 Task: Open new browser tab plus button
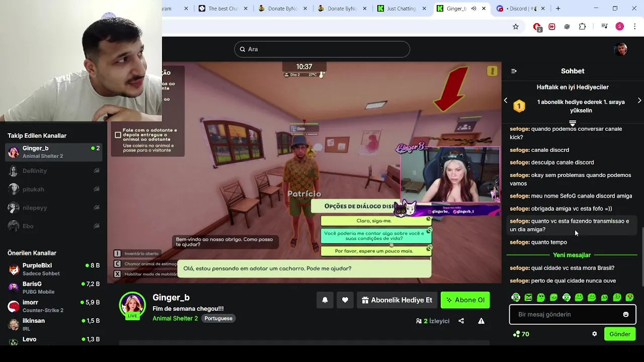pyautogui.click(x=558, y=9)
